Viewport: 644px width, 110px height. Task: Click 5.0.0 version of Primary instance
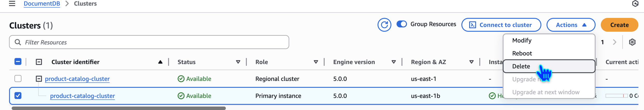coord(340,96)
